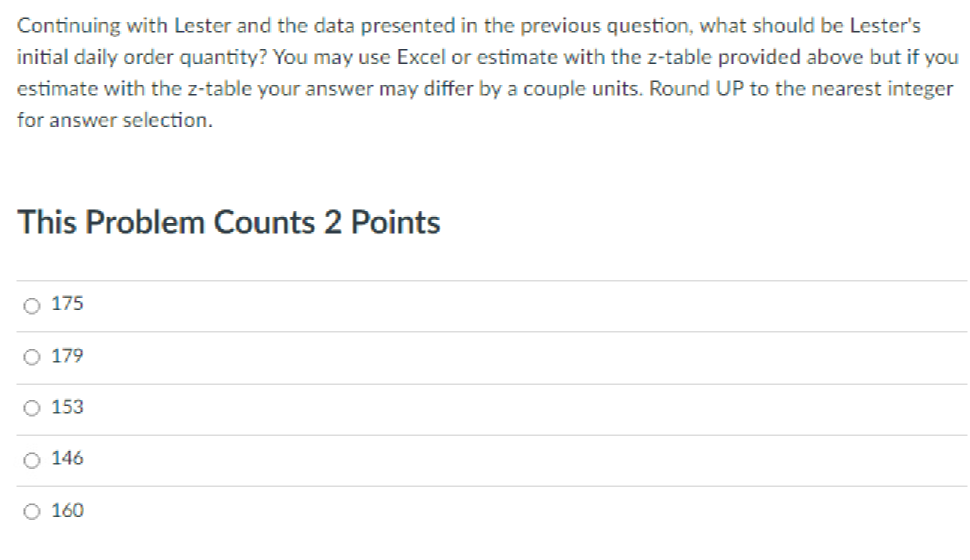Select the radio button for 160
This screenshot has width=970, height=560.
click(x=32, y=512)
